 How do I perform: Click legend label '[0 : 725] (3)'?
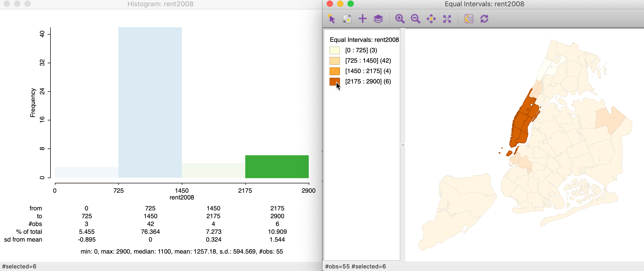click(361, 50)
